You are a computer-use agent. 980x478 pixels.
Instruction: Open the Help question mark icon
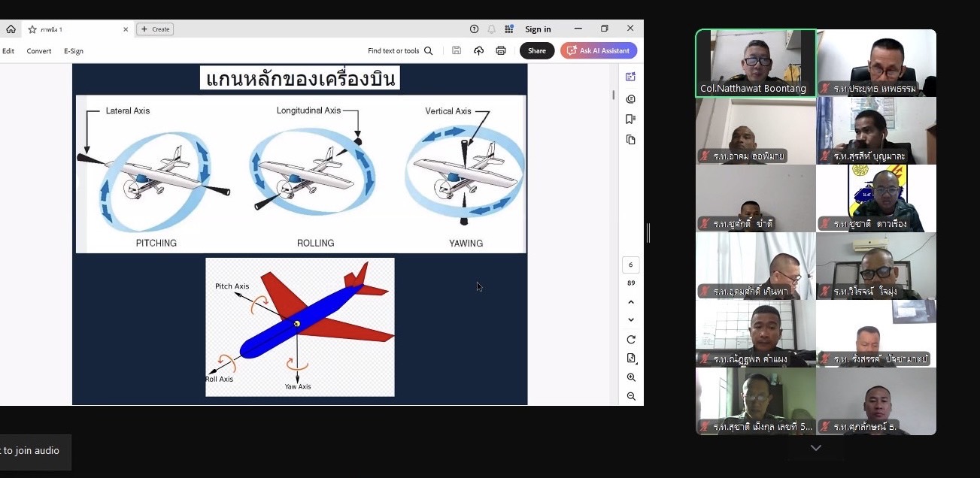coord(474,29)
